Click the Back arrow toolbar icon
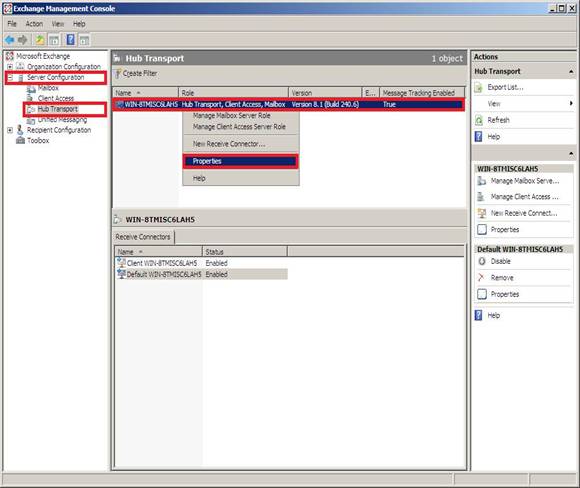580x488 pixels. point(10,40)
